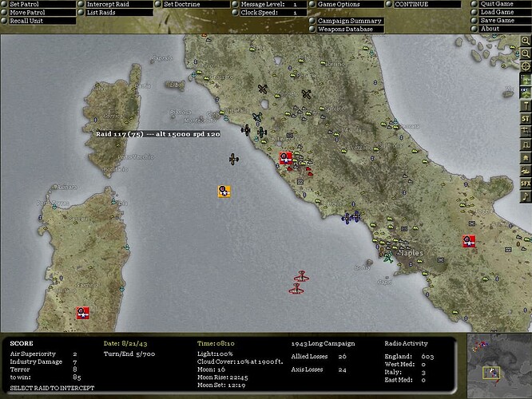Image resolution: width=532 pixels, height=399 pixels.
Task: Toggle the SFX sound effects button
Action: click(526, 184)
